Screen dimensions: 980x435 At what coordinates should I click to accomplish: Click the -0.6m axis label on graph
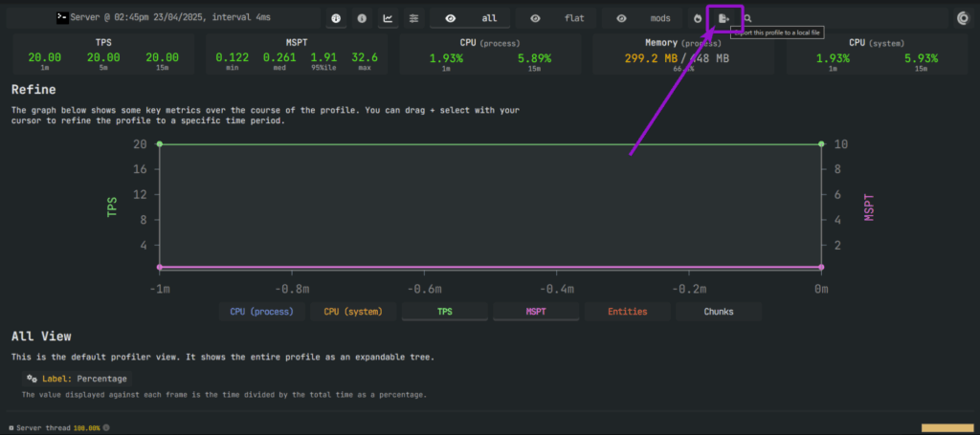click(x=424, y=290)
